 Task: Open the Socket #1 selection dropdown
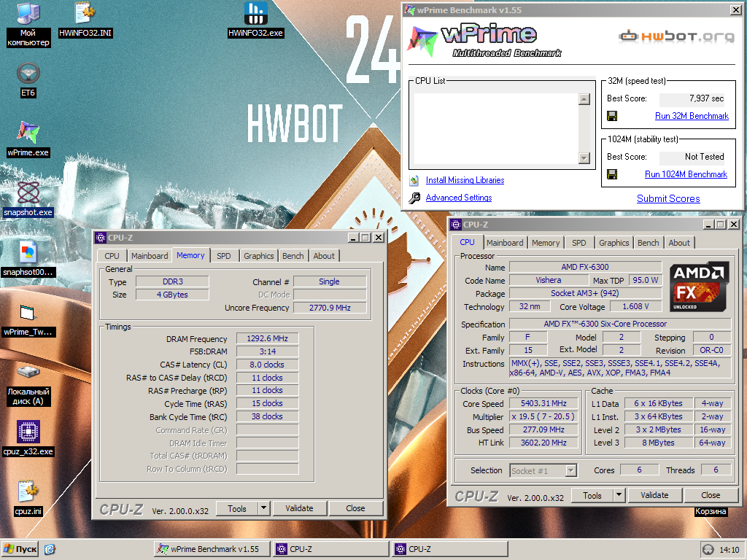click(543, 471)
